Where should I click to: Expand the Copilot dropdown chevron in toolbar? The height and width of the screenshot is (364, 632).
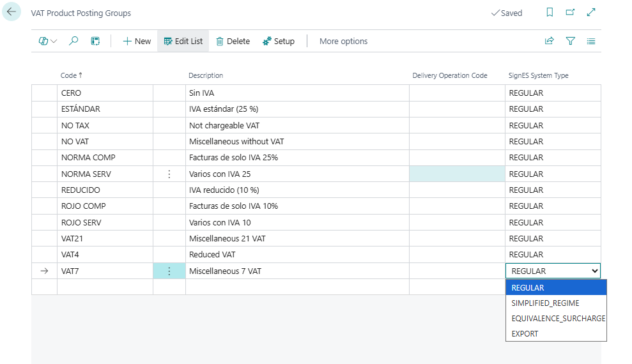click(54, 41)
